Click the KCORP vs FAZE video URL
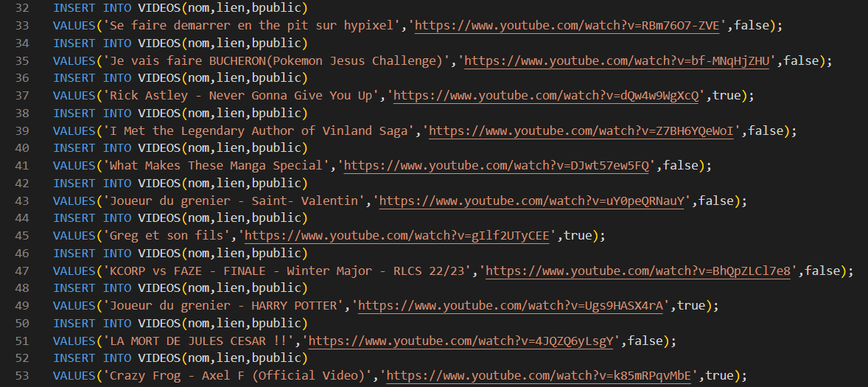 click(638, 271)
